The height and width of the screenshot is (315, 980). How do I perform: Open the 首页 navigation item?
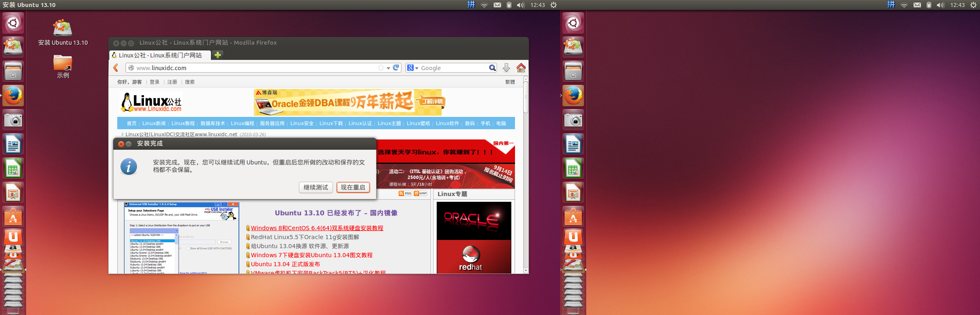pyautogui.click(x=132, y=123)
